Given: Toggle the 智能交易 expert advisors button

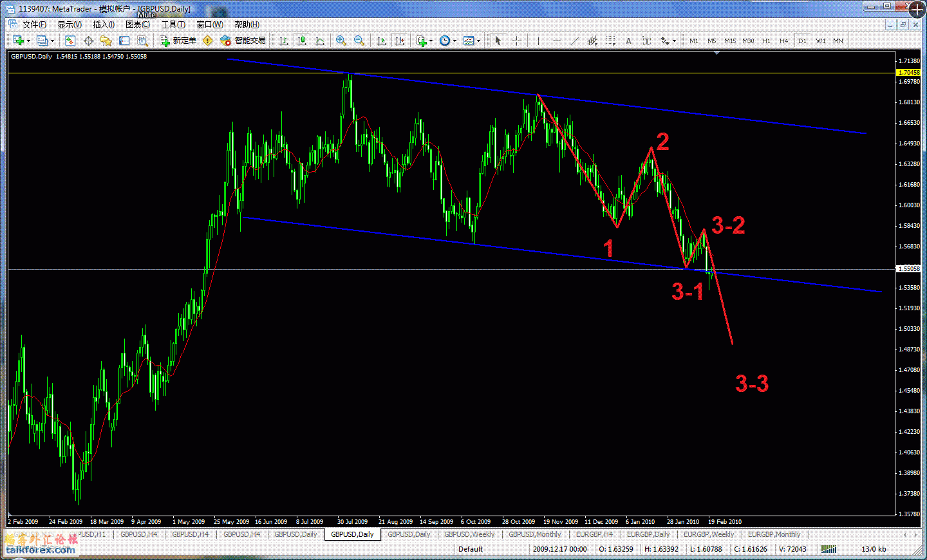Looking at the screenshot, I should point(243,41).
